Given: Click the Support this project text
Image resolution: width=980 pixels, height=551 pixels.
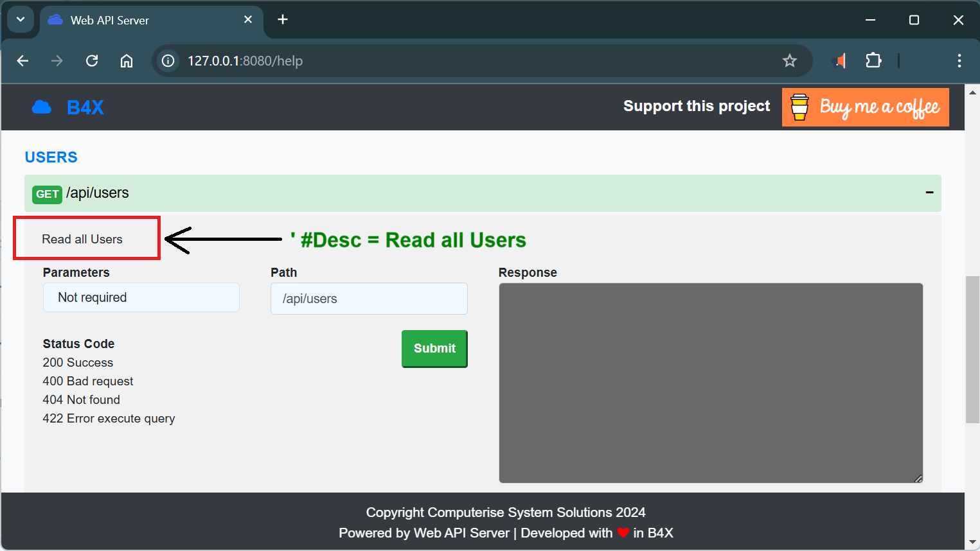Looking at the screenshot, I should [x=696, y=105].
